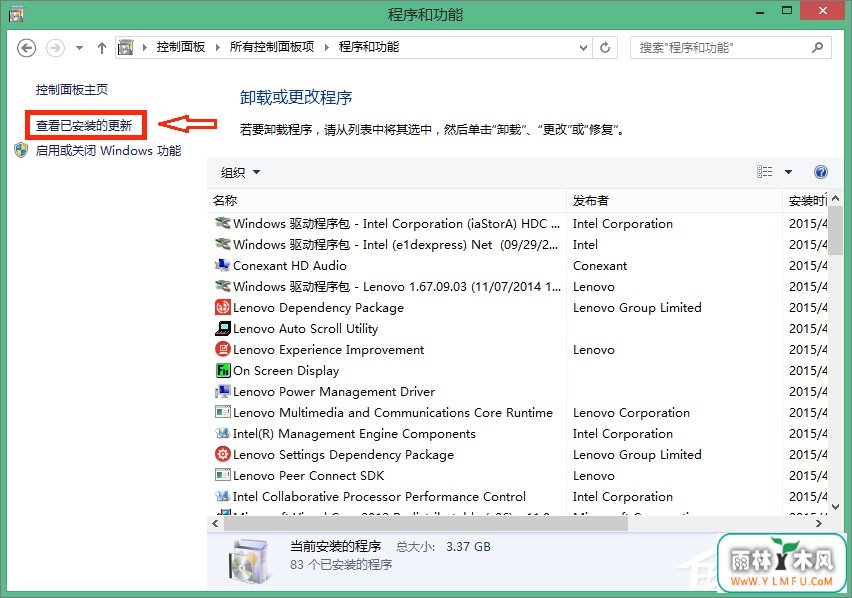Open the recent locations dropdown arrow
This screenshot has height=598, width=852.
[x=79, y=48]
